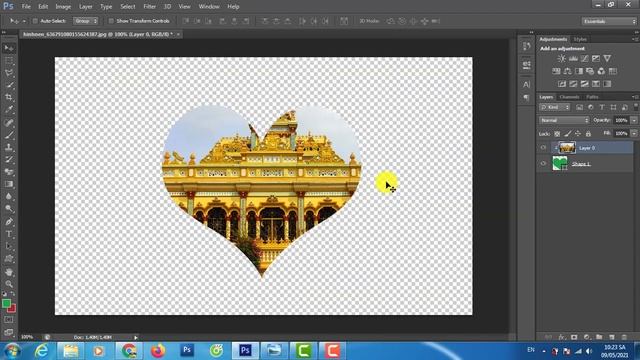The image size is (640, 360).
Task: Add a Channel Mixer adjustment
Action: pyautogui.click(x=601, y=71)
